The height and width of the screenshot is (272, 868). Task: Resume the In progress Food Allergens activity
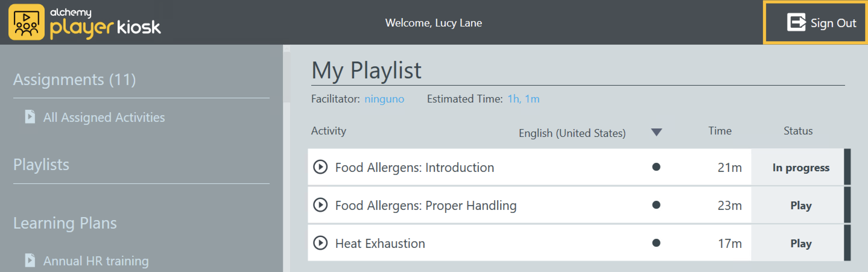pos(801,168)
